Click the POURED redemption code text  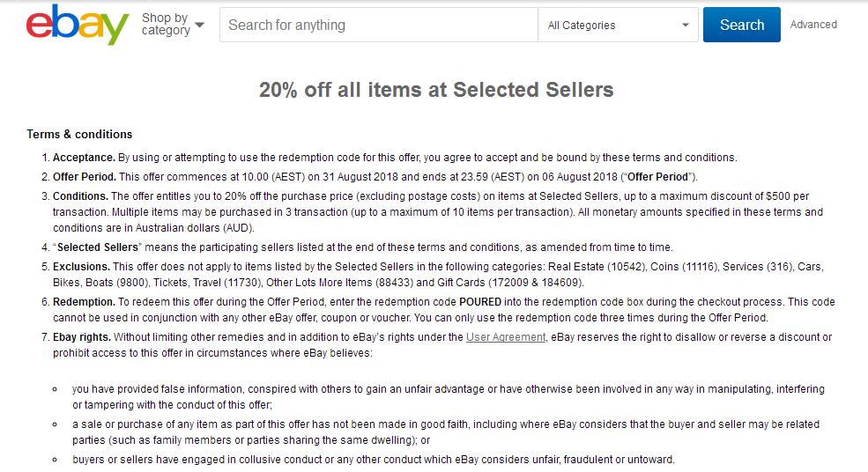click(x=480, y=302)
